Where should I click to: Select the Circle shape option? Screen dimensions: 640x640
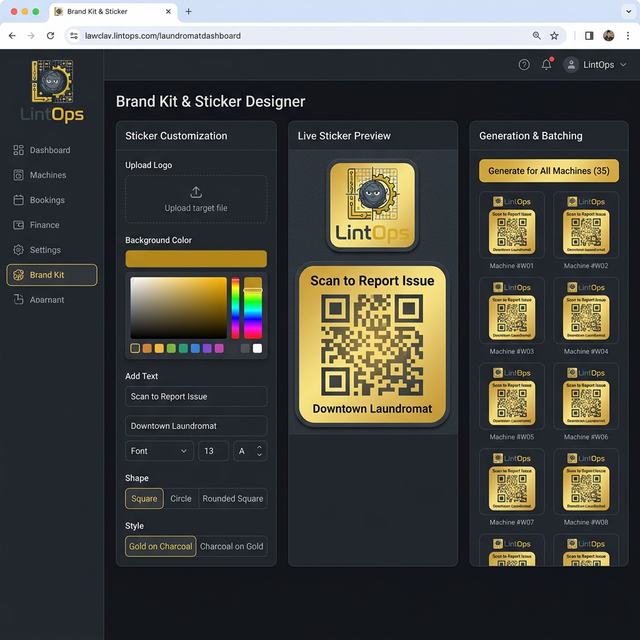coord(181,498)
